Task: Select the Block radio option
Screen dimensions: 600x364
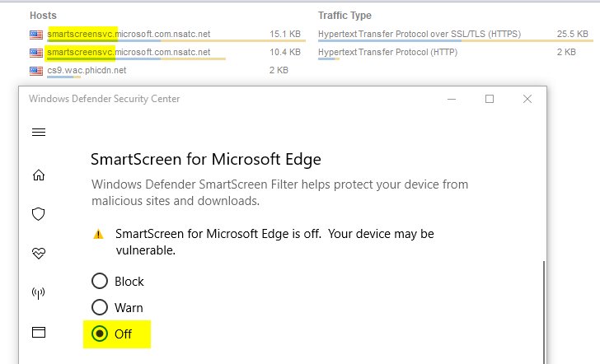Action: (x=100, y=281)
